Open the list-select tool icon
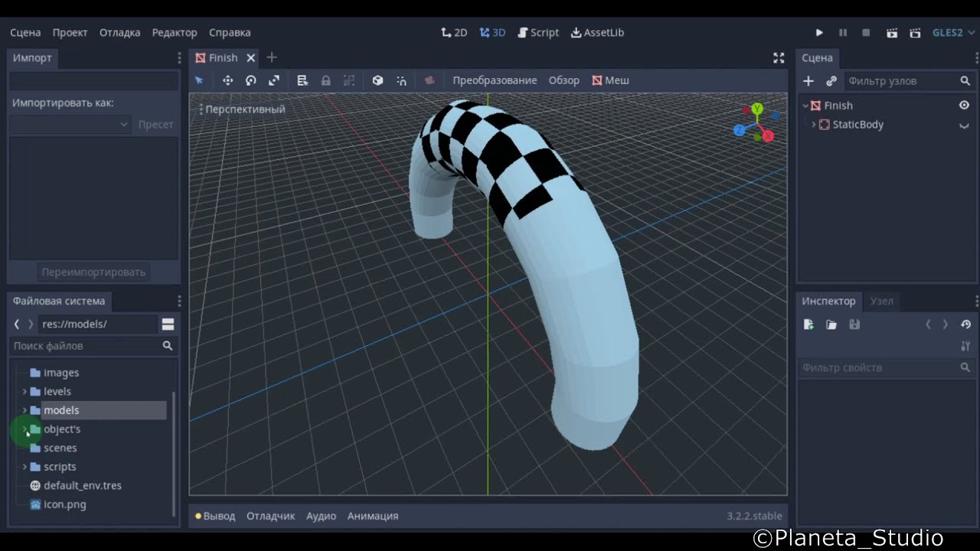The height and width of the screenshot is (551, 980). [x=302, y=80]
